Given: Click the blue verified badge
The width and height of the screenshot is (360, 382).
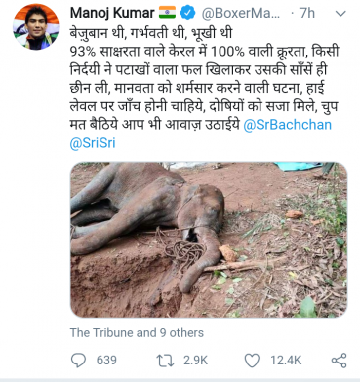Looking at the screenshot, I should [x=188, y=13].
